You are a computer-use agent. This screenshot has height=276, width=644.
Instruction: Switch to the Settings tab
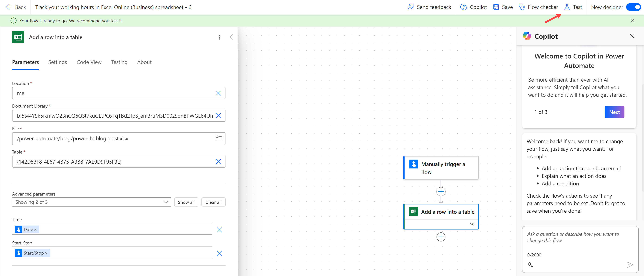[57, 62]
